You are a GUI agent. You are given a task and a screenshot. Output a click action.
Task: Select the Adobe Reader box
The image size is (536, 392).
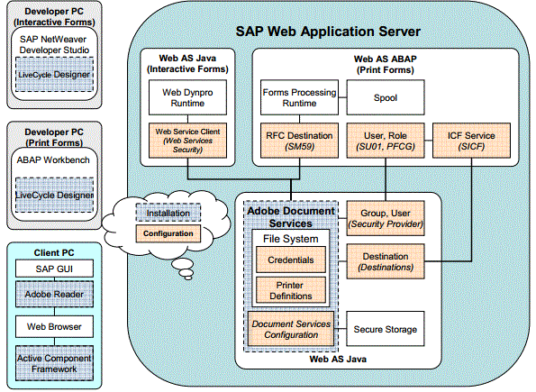tap(54, 294)
